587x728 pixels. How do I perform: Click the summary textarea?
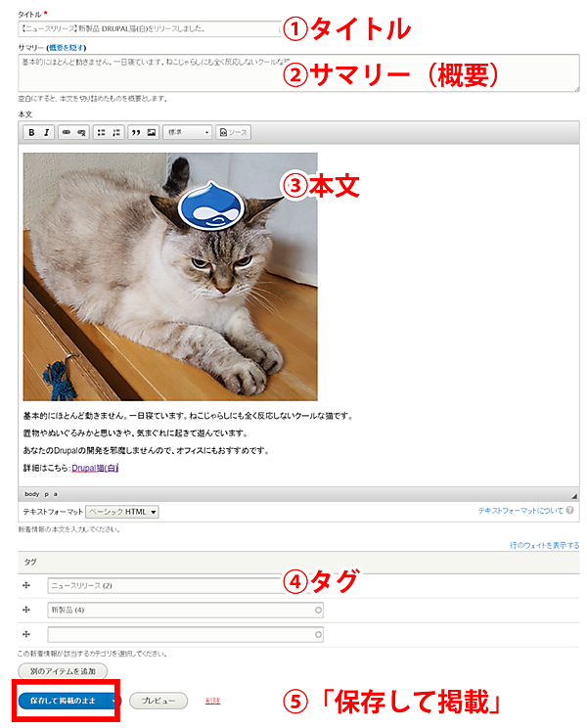(x=298, y=72)
